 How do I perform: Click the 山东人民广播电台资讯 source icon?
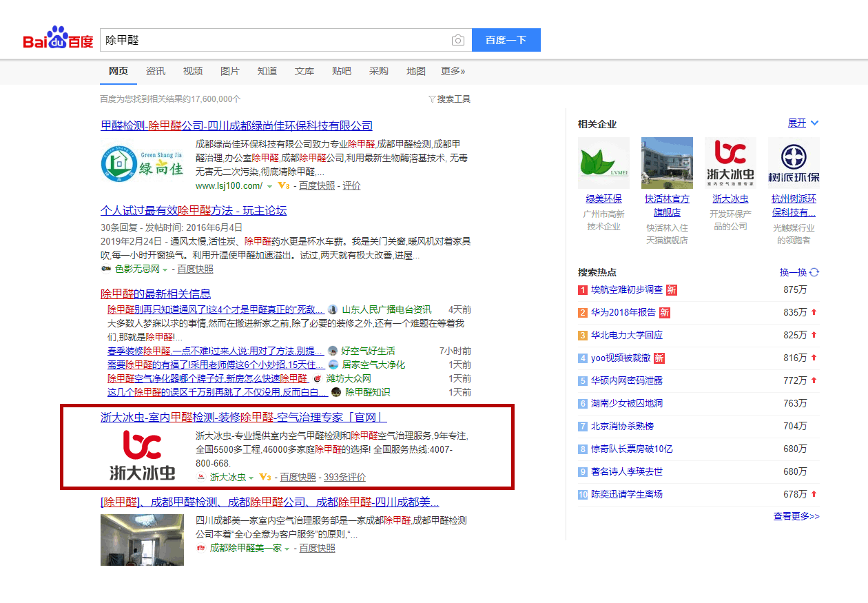point(333,309)
